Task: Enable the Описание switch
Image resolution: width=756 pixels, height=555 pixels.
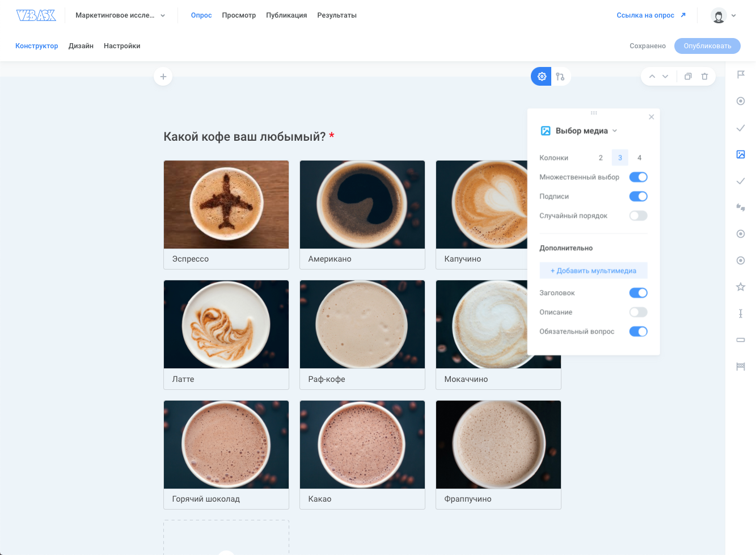Action: coord(638,312)
